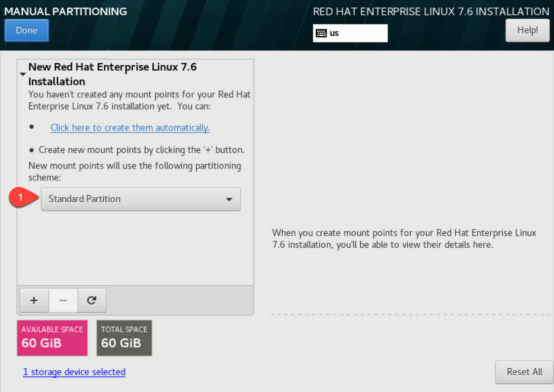
Task: Follow 'Click here to create them automatically' link
Action: [x=130, y=128]
